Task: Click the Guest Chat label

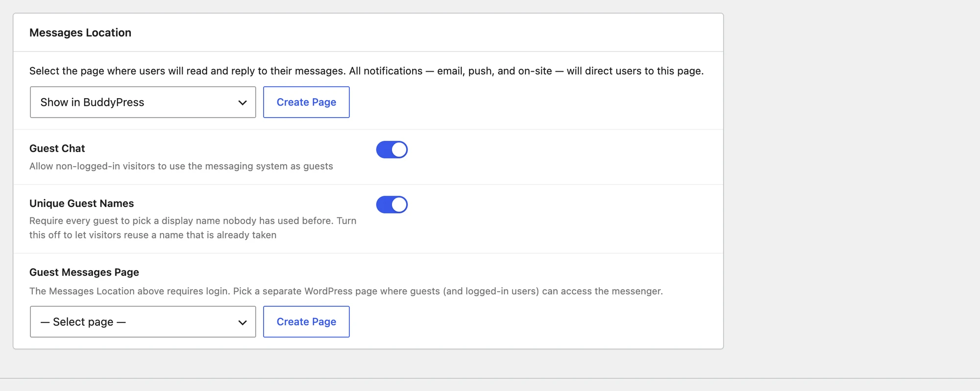Action: (x=57, y=148)
